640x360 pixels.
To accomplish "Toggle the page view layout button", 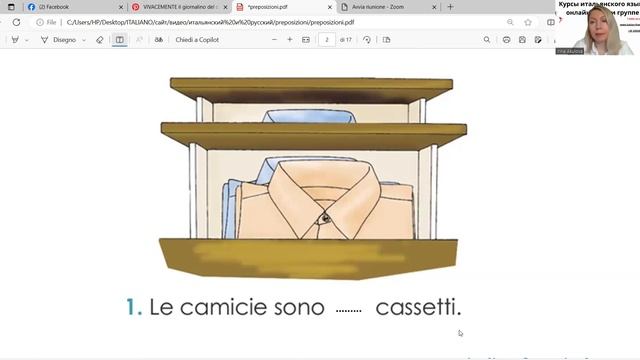I will pyautogui.click(x=120, y=40).
